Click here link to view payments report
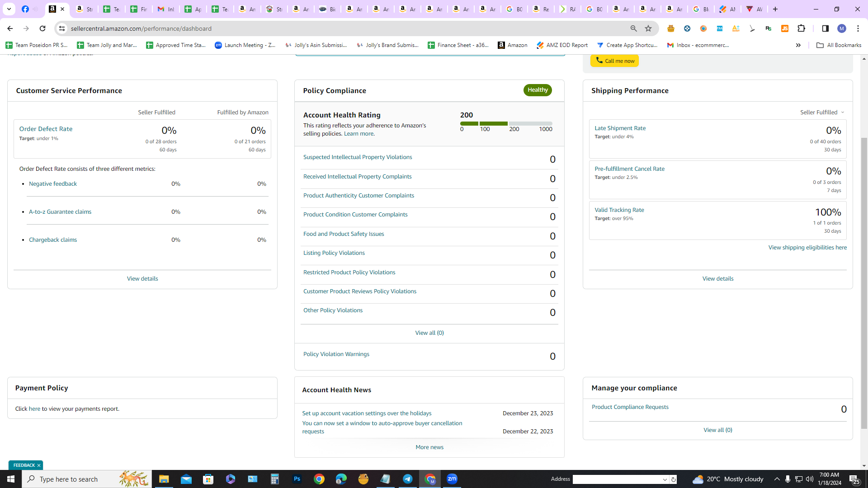 coord(34,408)
